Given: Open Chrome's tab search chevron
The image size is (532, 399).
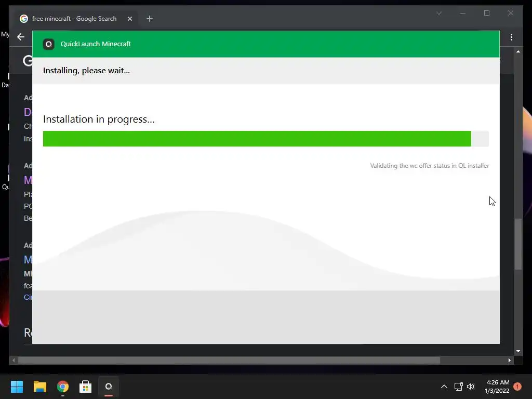Looking at the screenshot, I should [439, 13].
